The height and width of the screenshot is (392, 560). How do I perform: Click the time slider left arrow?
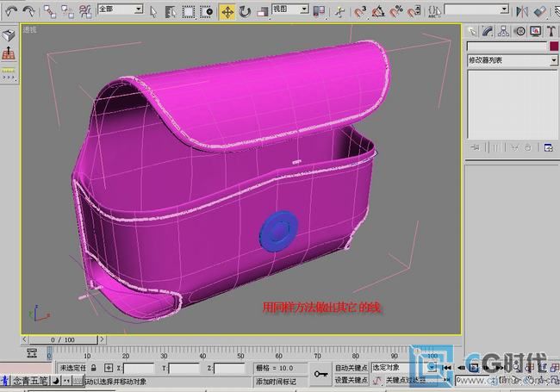point(25,339)
